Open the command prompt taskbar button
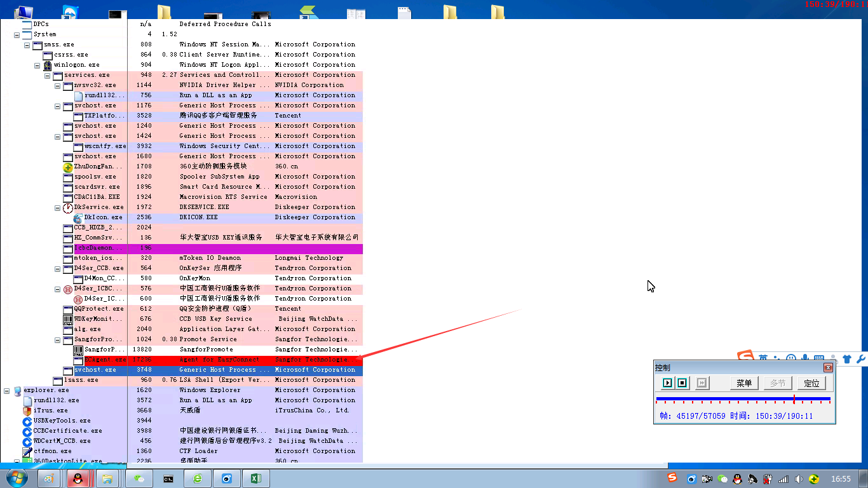Viewport: 868px width, 488px height. coord(168,478)
